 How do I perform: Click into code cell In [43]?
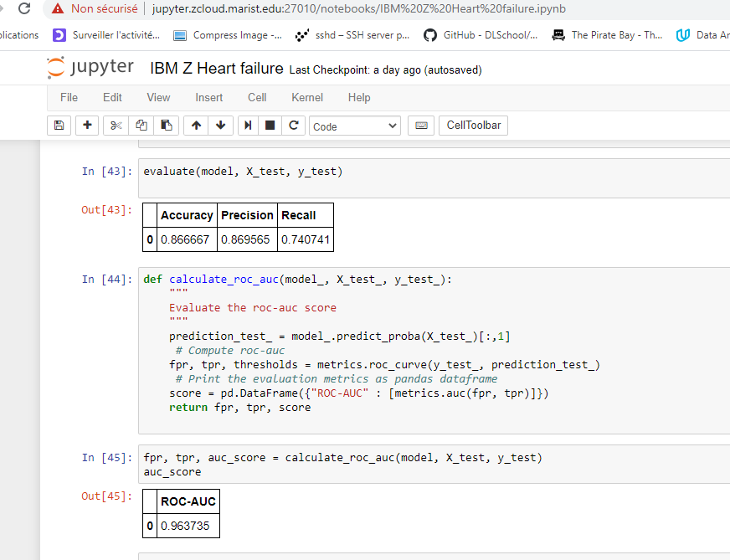coord(434,177)
